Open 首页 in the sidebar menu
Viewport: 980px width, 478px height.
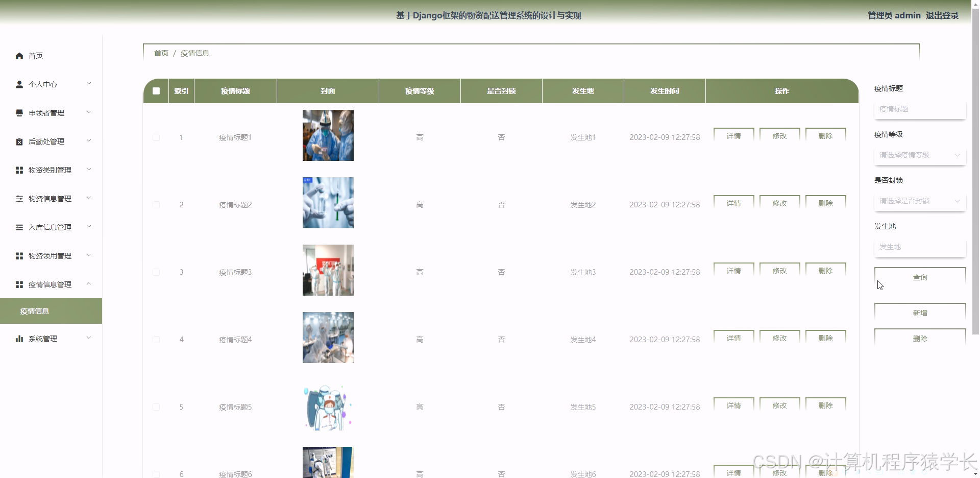click(x=51, y=56)
